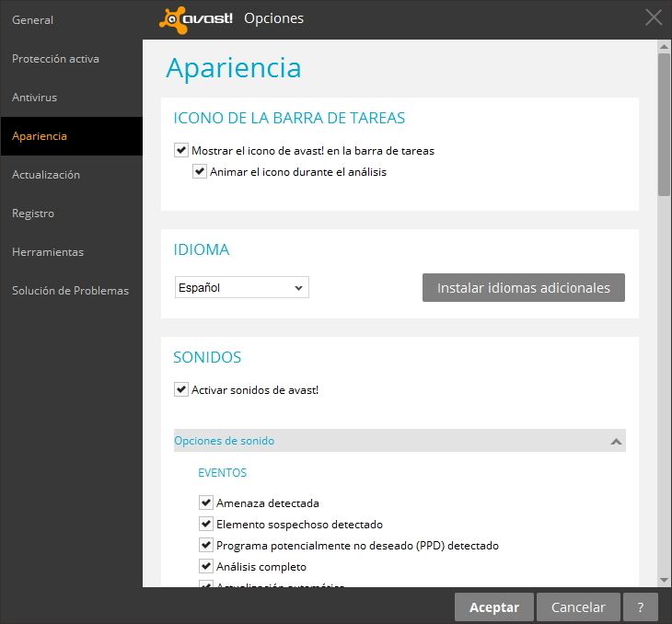Toggle Elemento sospechoso detectado checkbox
672x624 pixels.
pos(206,524)
